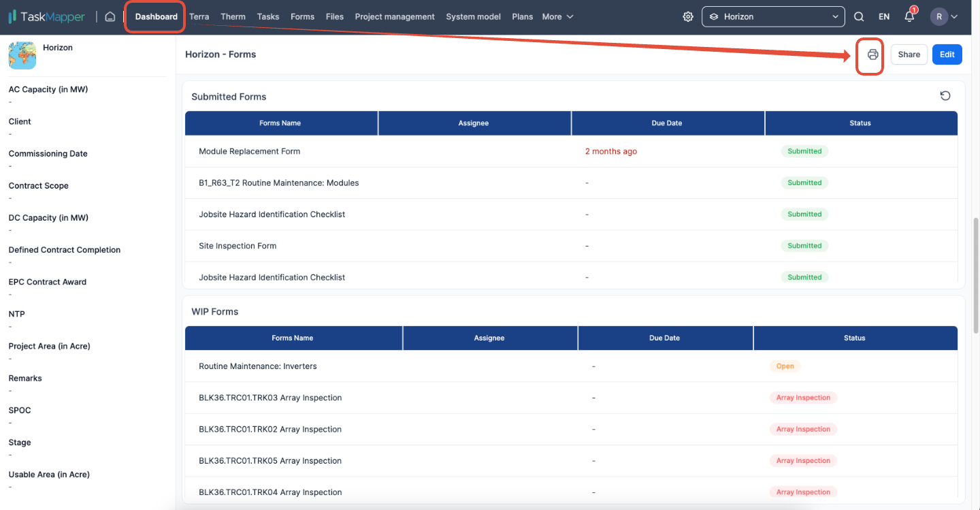Open the System model tab
Viewport: 980px width, 510px height.
(x=474, y=16)
